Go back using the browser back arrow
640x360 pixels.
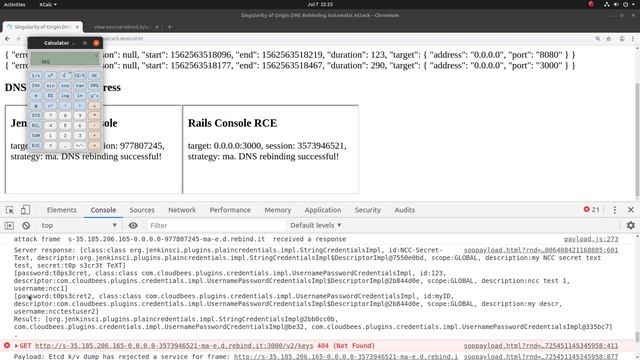tap(8, 39)
